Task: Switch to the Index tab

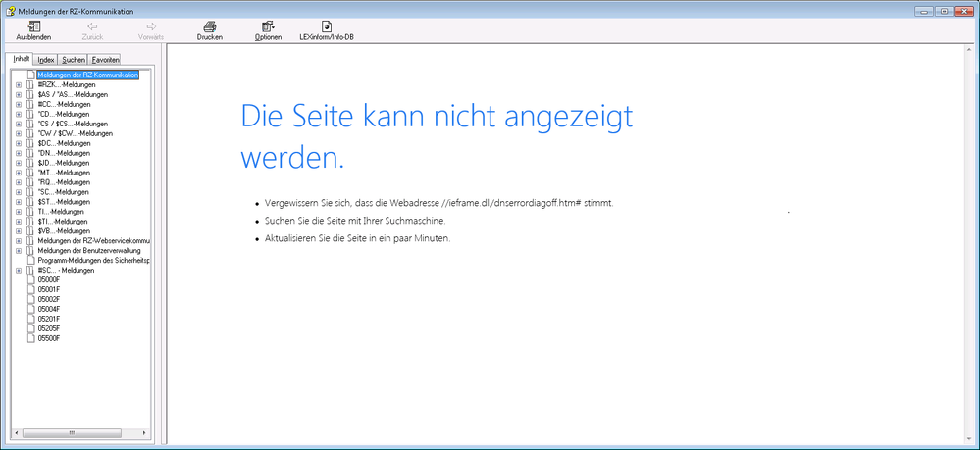Action: click(x=46, y=60)
